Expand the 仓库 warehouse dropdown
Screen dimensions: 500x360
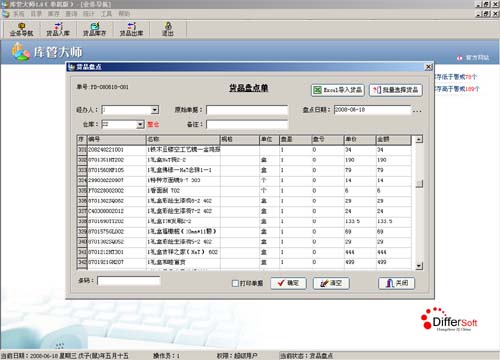click(x=140, y=124)
